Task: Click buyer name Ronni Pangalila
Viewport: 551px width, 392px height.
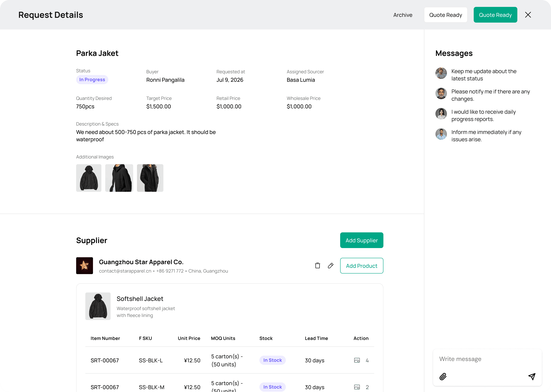Action: coord(165,80)
